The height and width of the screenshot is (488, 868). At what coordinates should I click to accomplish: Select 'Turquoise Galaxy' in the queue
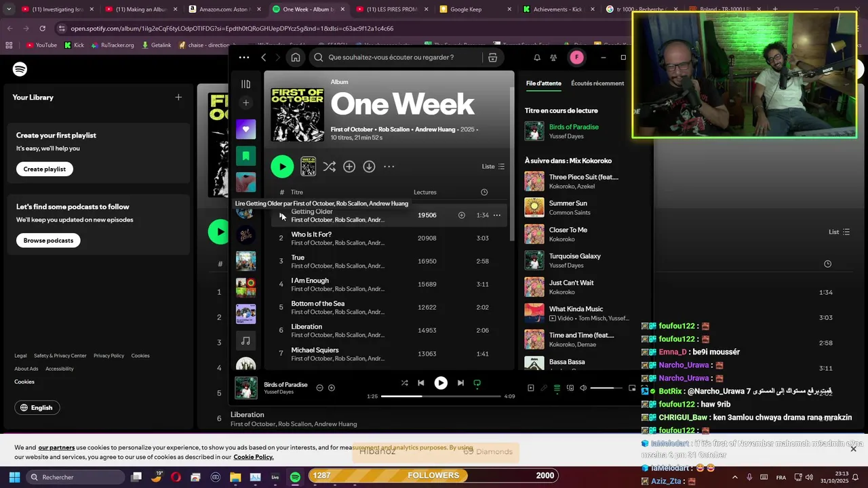coord(574,256)
